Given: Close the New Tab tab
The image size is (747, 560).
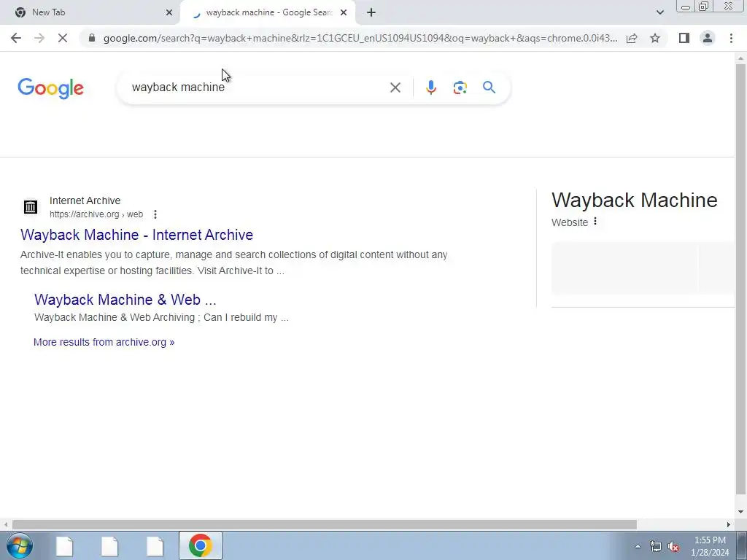Looking at the screenshot, I should [169, 12].
